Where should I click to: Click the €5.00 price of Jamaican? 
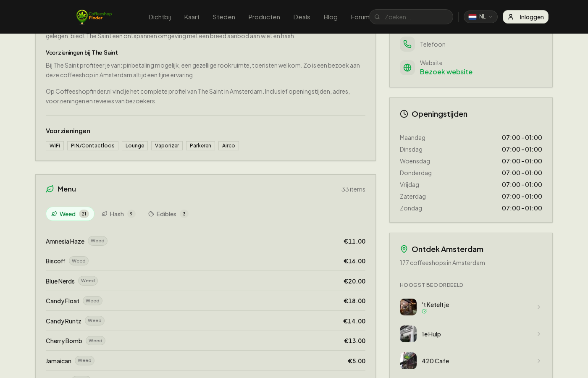357,361
